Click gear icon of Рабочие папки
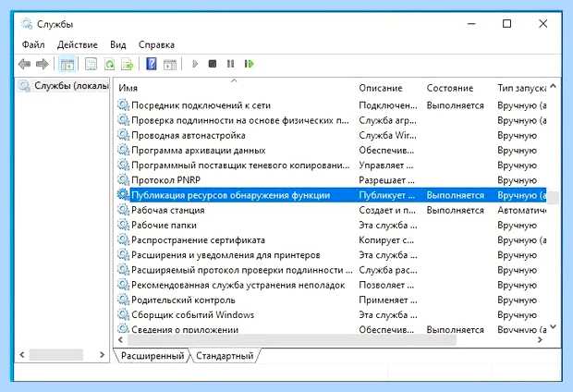The width and height of the screenshot is (573, 392). click(x=124, y=226)
